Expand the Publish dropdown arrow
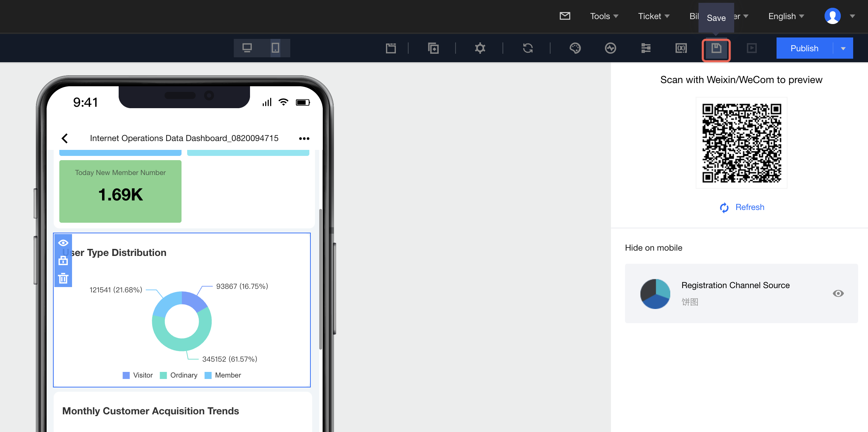868x432 pixels. [843, 48]
